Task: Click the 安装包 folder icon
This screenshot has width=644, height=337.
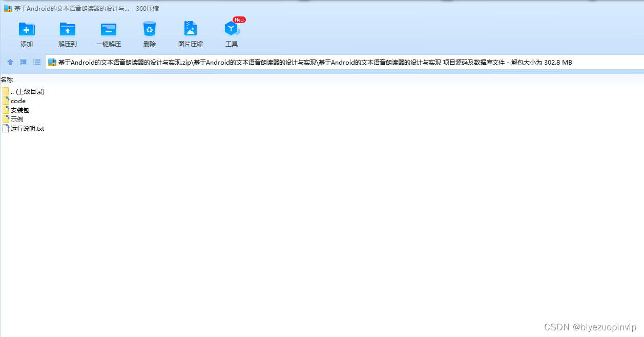Action: pyautogui.click(x=6, y=110)
